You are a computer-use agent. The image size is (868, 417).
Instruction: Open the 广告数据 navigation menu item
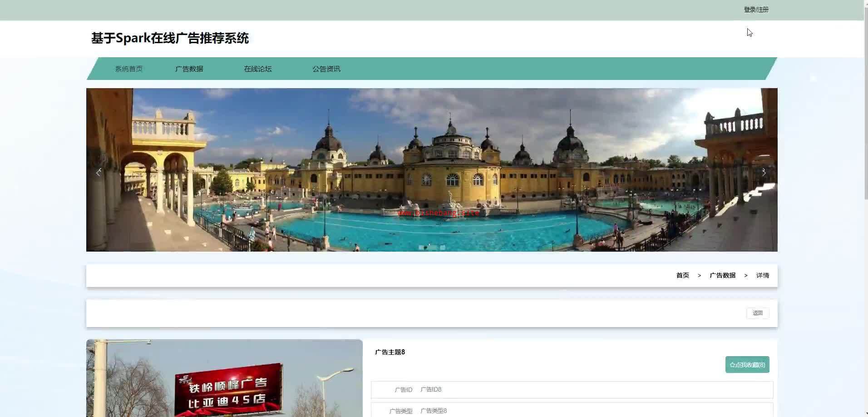coord(189,69)
